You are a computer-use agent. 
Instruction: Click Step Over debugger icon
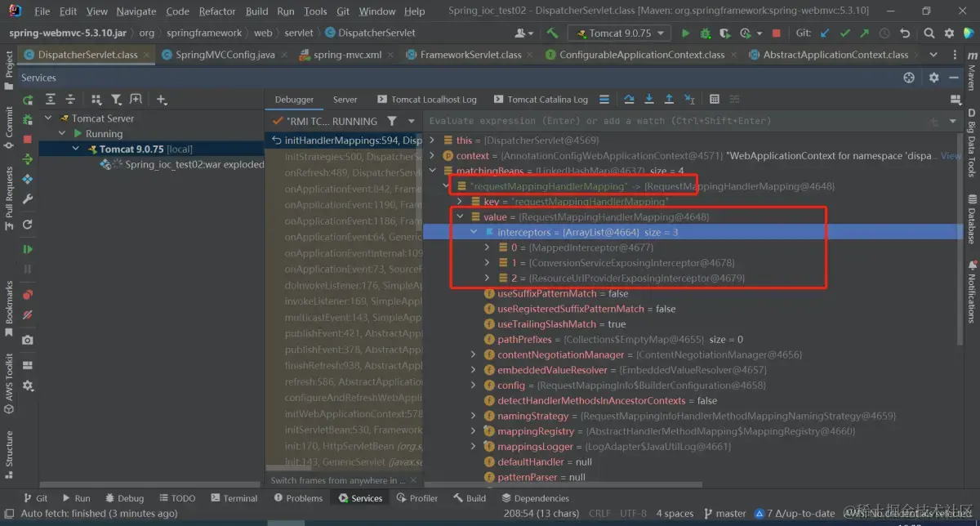[629, 100]
